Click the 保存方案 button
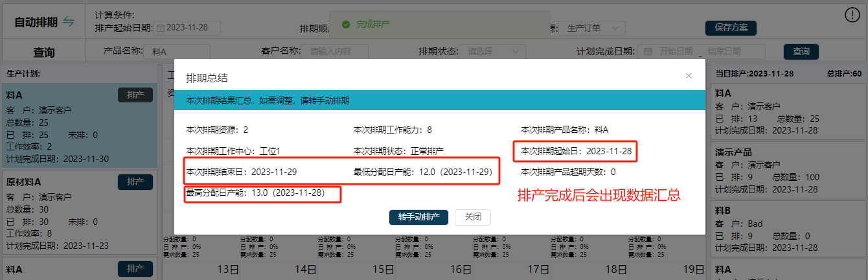 731,28
